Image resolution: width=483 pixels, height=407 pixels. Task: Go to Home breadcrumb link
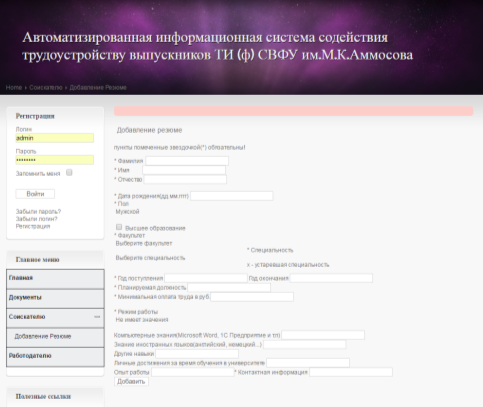coord(14,88)
